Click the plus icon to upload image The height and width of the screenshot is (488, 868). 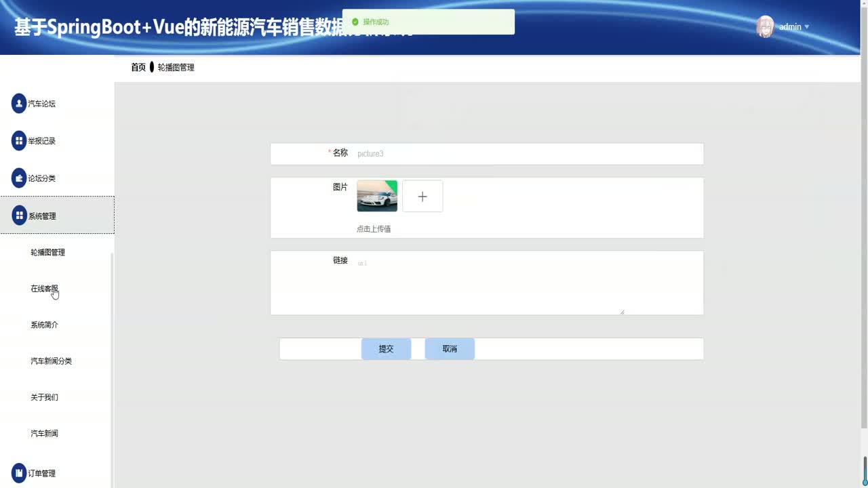pyautogui.click(x=422, y=196)
